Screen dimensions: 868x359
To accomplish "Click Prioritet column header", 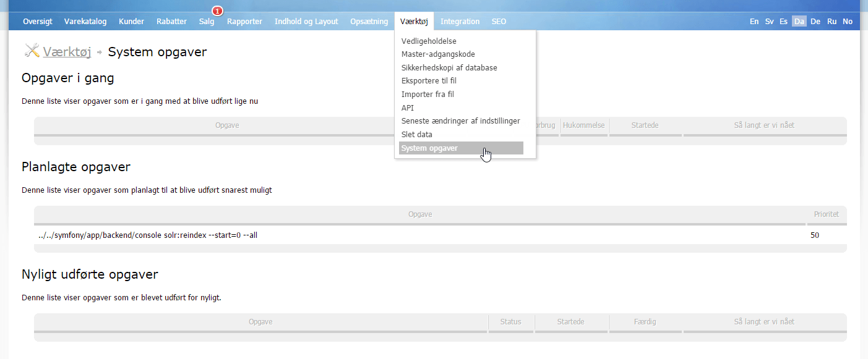I will (827, 214).
